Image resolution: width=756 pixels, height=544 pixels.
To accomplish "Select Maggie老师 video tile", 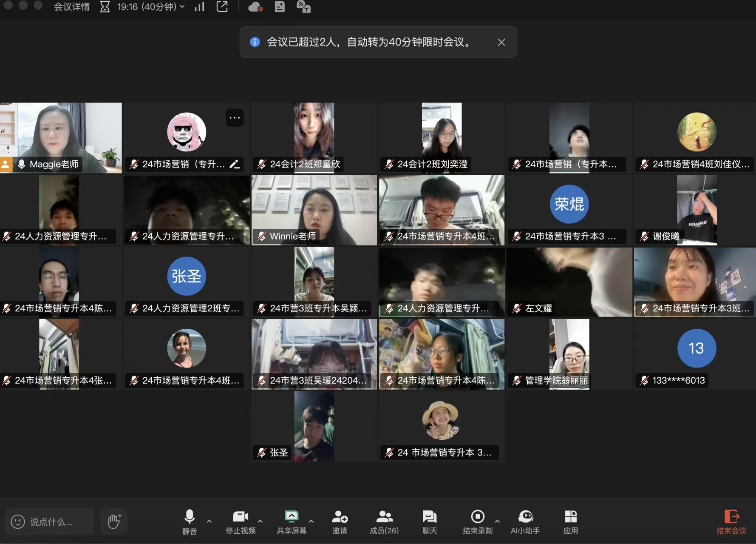I will [61, 137].
